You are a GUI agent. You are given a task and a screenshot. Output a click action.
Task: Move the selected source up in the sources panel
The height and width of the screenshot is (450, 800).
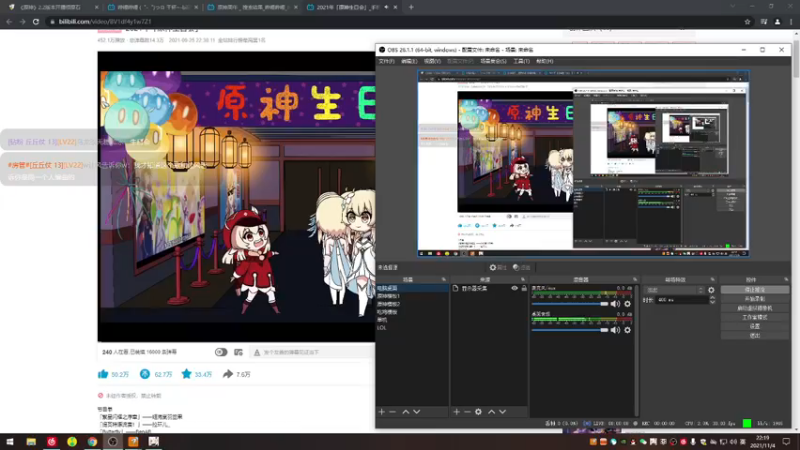click(x=491, y=412)
